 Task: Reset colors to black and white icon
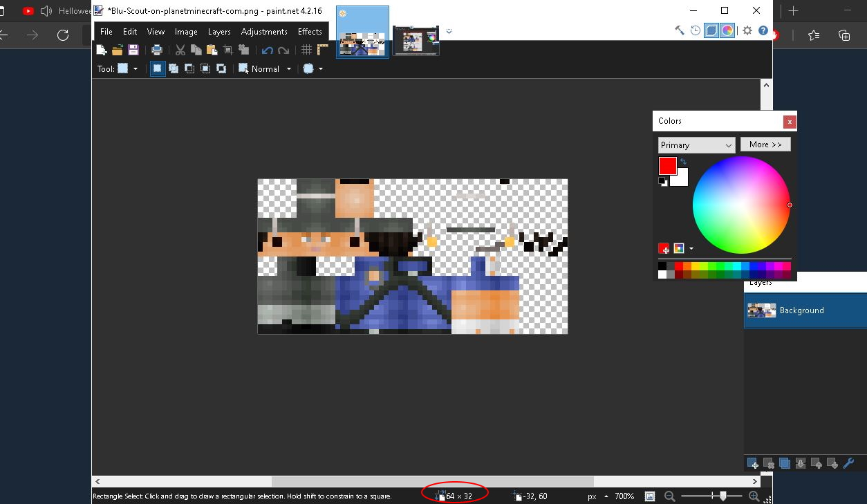tap(663, 182)
